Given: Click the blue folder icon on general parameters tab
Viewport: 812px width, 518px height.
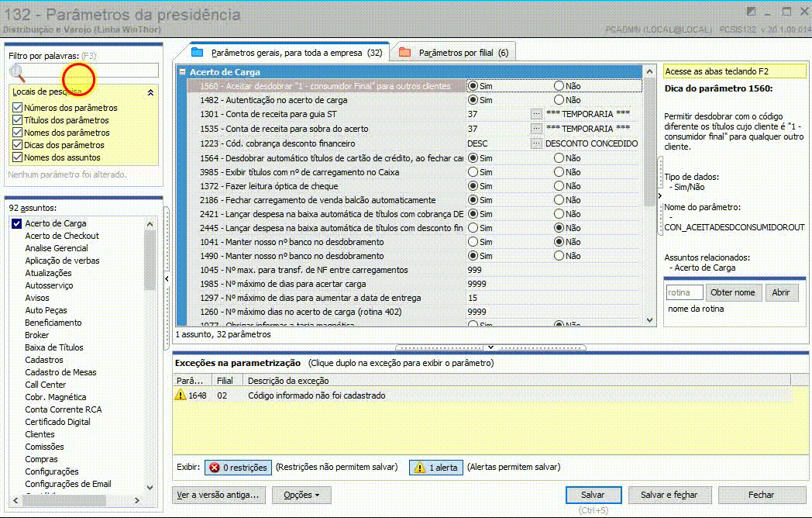Looking at the screenshot, I should (x=198, y=52).
